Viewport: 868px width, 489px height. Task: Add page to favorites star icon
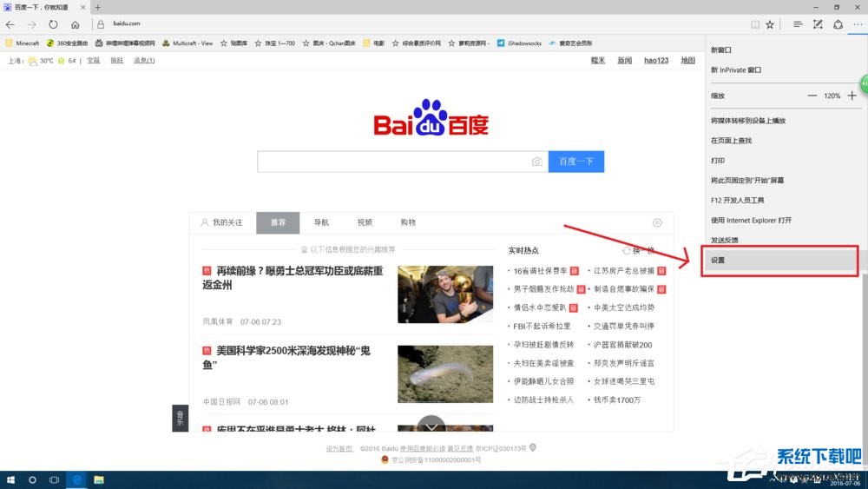click(770, 24)
